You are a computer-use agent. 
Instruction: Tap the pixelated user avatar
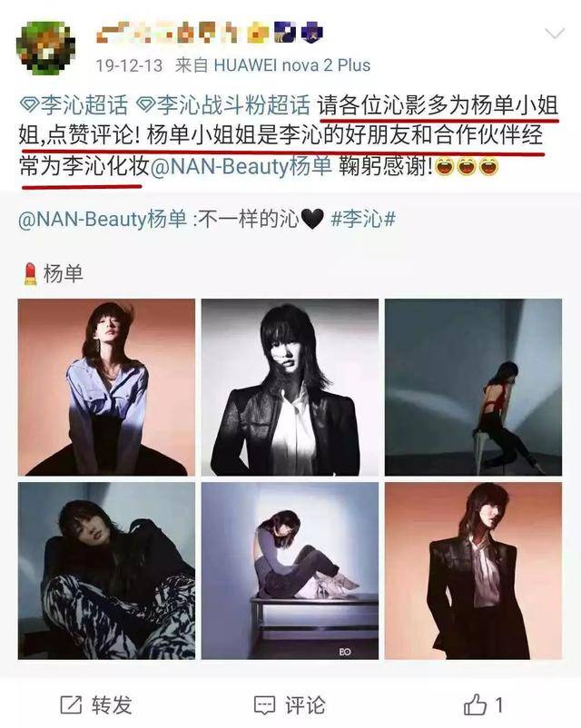click(45, 47)
